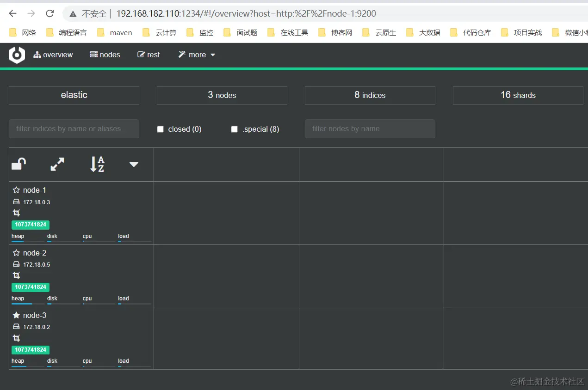
Task: Open the 博客网 bookmark folder
Action: pos(335,32)
